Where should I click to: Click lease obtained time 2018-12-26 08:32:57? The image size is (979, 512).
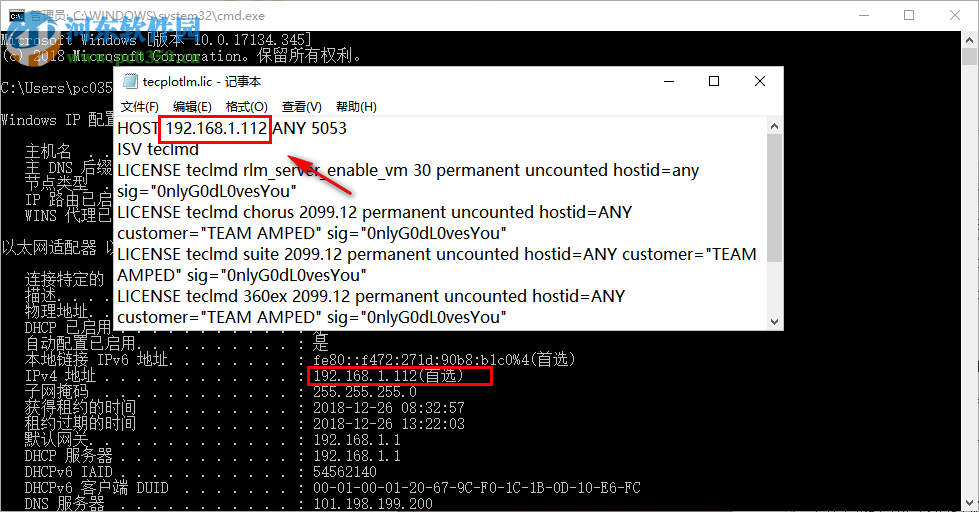[x=389, y=408]
